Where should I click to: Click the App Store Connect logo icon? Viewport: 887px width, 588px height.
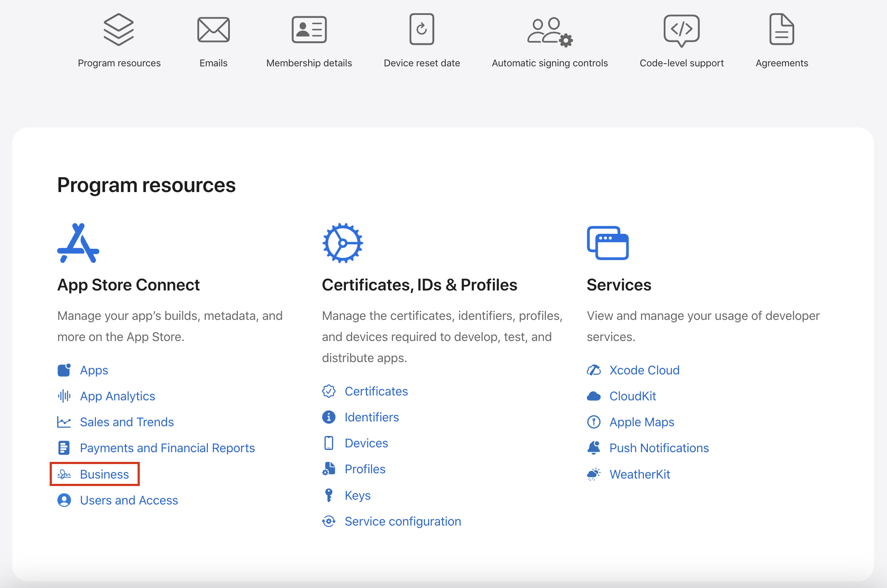pos(78,243)
